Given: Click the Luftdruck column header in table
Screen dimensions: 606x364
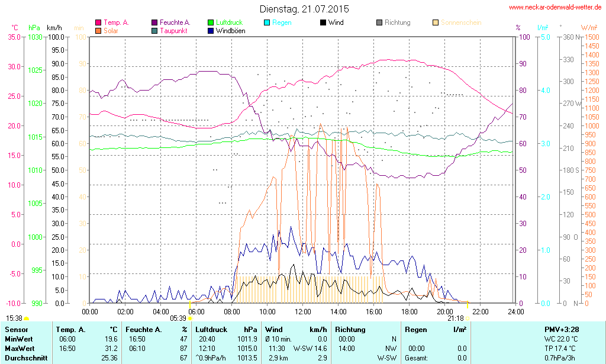Looking at the screenshot, I should (212, 329).
